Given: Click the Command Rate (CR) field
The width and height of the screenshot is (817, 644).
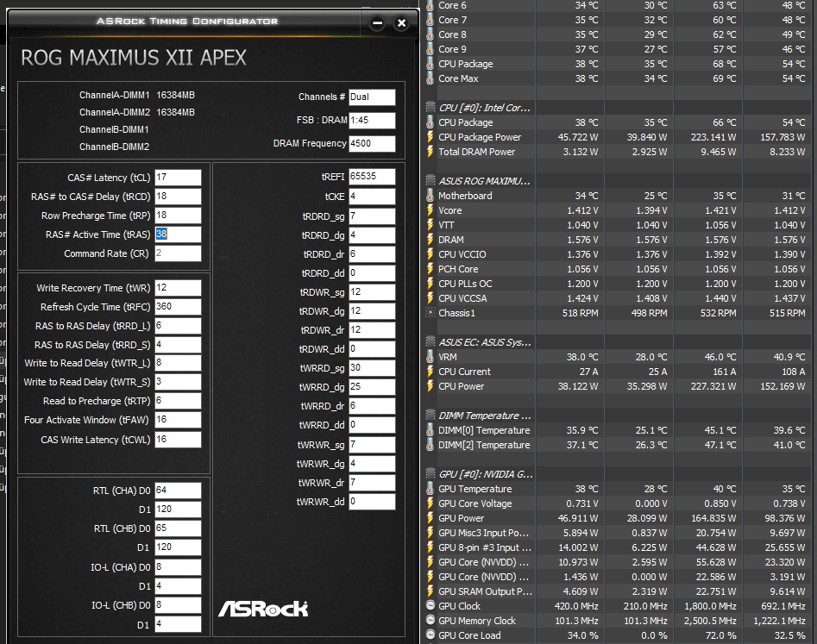Looking at the screenshot, I should pyautogui.click(x=178, y=253).
